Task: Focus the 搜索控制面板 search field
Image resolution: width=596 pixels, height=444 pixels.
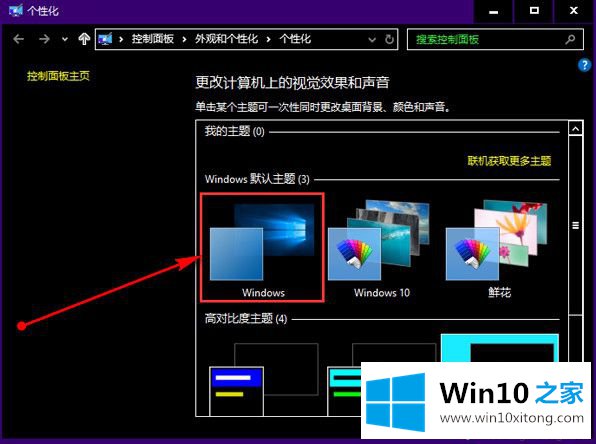Action: coord(495,39)
